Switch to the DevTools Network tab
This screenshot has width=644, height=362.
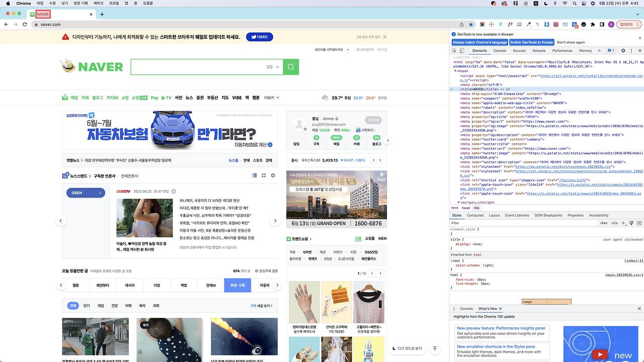[539, 51]
